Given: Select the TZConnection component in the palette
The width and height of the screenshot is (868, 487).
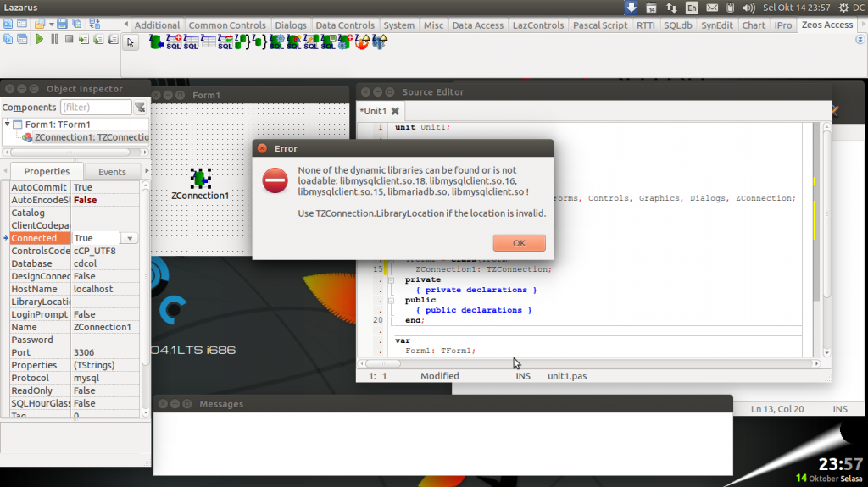Looking at the screenshot, I should pos(157,42).
